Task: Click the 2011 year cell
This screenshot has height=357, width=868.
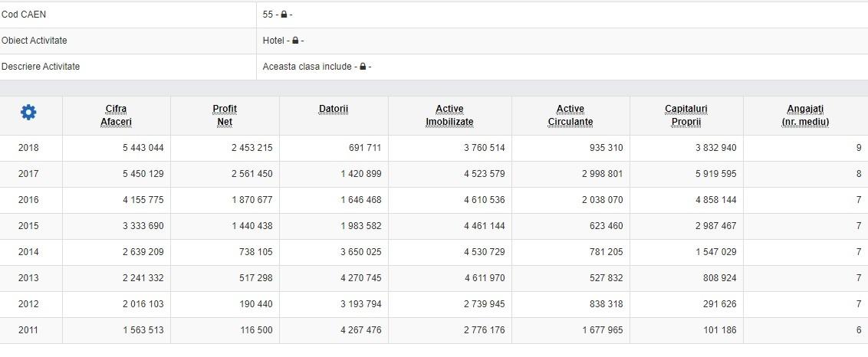Action: 28,330
